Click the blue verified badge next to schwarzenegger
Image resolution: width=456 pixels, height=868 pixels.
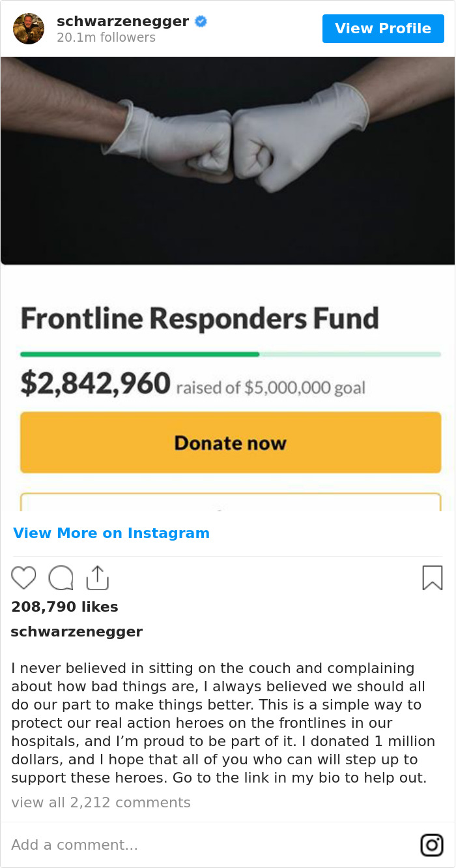click(x=201, y=21)
